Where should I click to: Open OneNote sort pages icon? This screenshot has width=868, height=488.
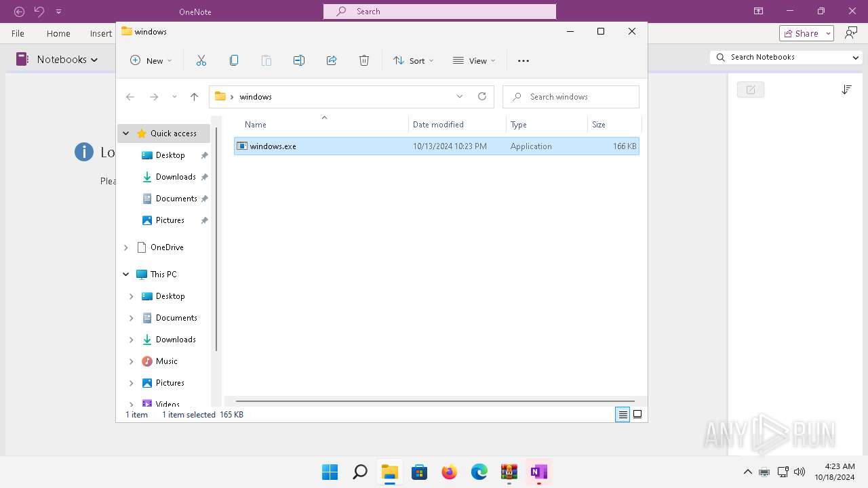(846, 89)
